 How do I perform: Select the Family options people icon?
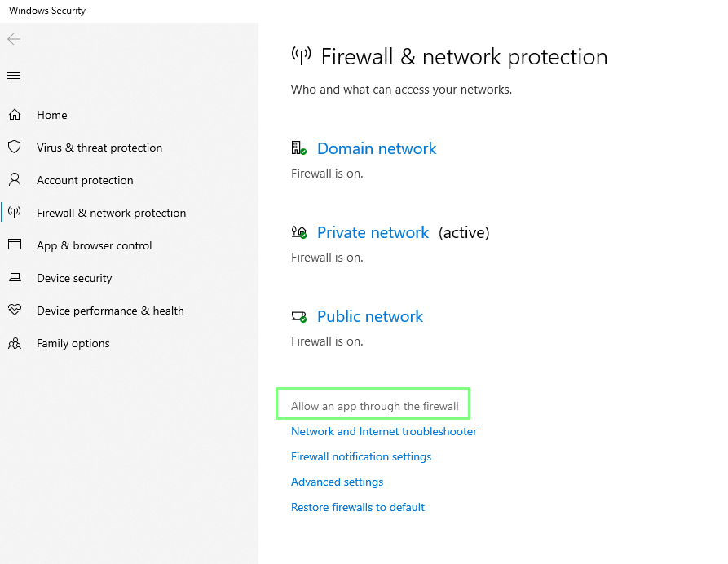click(15, 343)
